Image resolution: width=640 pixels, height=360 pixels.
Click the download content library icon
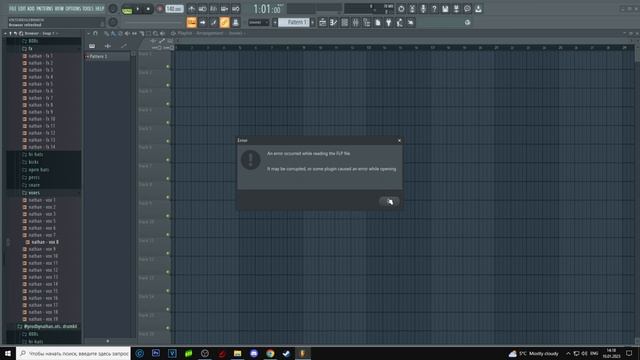pyautogui.click(x=478, y=9)
